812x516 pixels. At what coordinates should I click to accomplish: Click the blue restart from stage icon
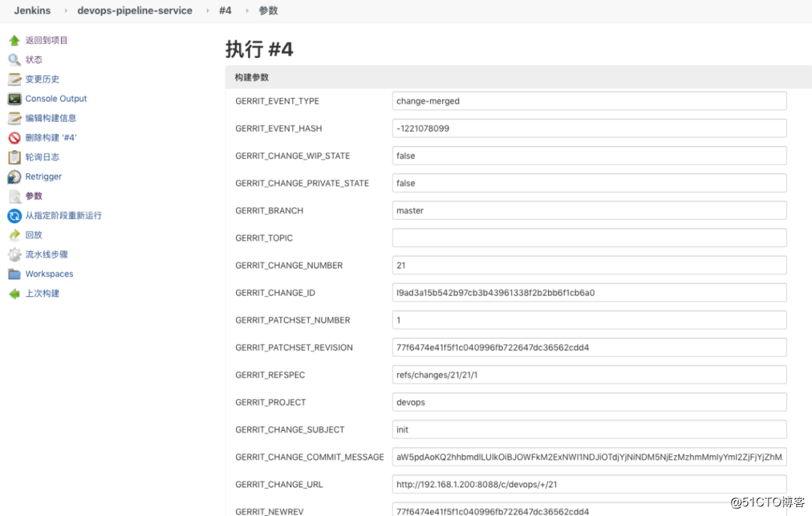pyautogui.click(x=14, y=216)
